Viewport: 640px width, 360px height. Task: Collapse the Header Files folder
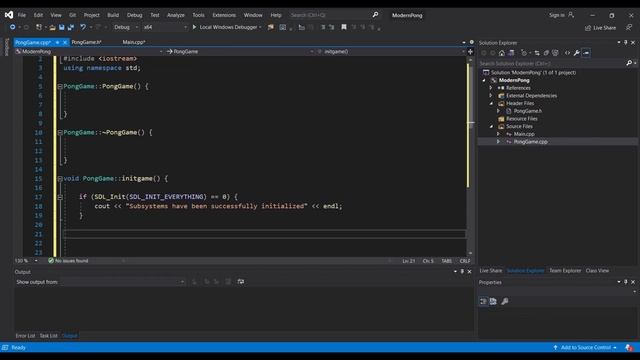[491, 104]
